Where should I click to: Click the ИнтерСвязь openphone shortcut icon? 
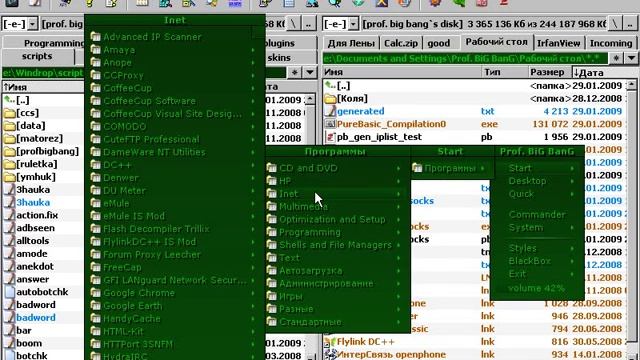click(x=330, y=354)
